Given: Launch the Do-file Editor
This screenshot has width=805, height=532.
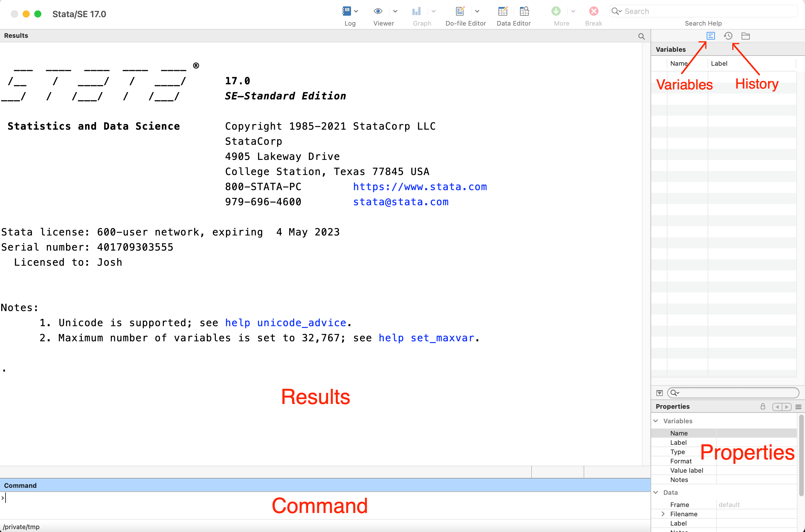Looking at the screenshot, I should (x=460, y=11).
